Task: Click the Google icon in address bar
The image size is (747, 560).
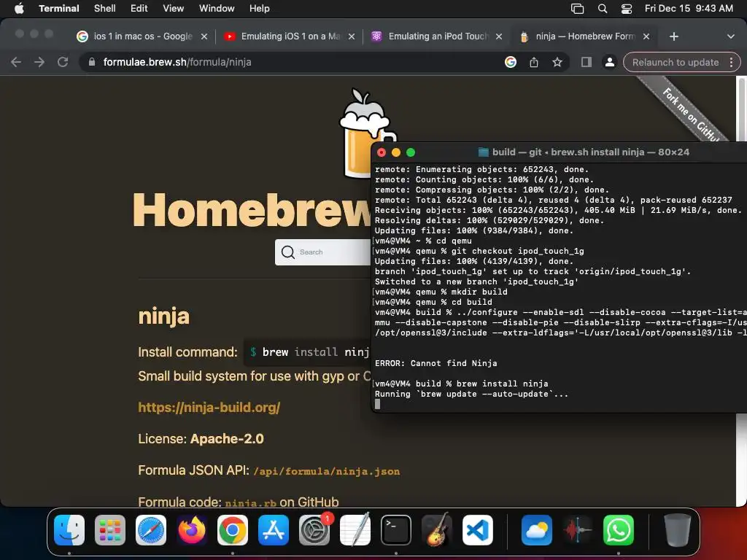Action: point(511,62)
